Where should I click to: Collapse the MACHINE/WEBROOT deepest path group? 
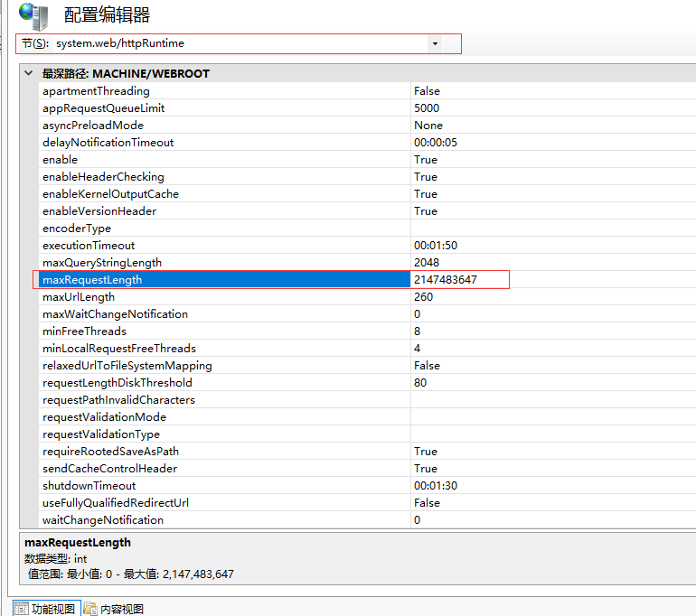coord(29,73)
